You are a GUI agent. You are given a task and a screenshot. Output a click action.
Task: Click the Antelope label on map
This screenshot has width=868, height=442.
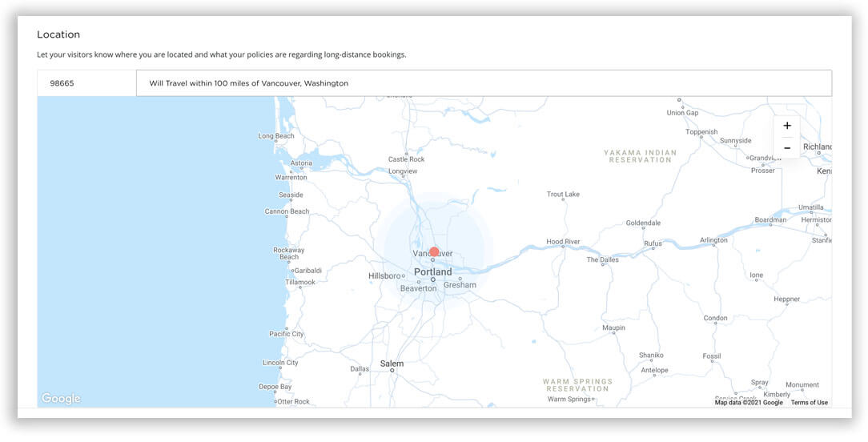[x=654, y=371]
